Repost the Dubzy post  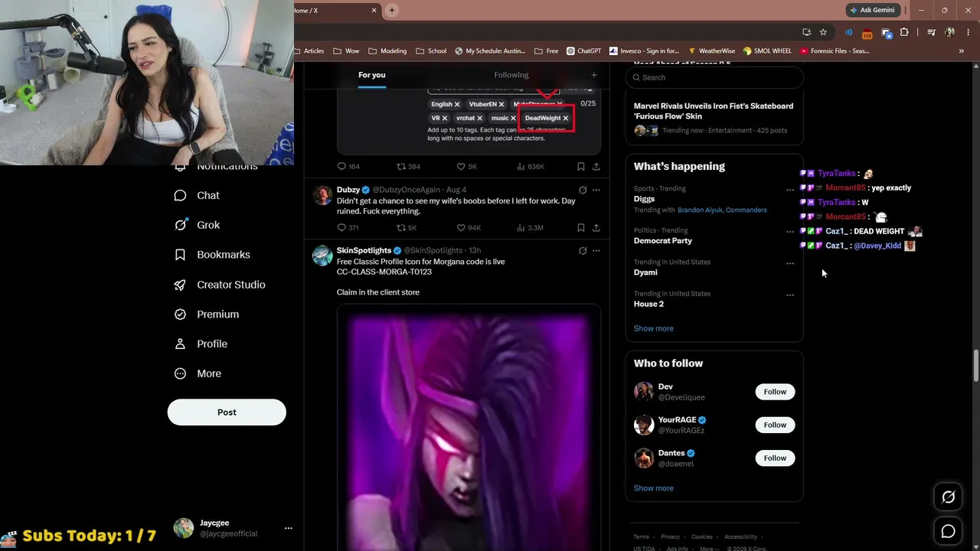400,227
